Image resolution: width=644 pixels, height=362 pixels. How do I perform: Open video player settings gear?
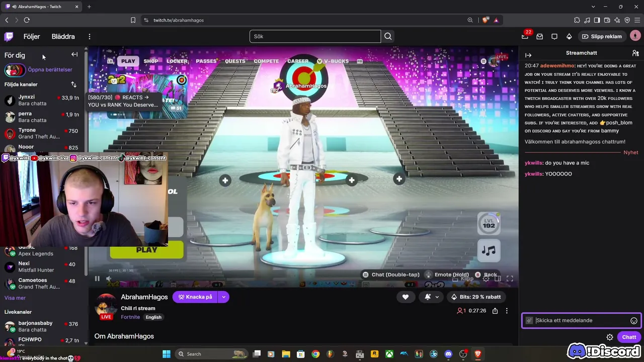(486, 278)
